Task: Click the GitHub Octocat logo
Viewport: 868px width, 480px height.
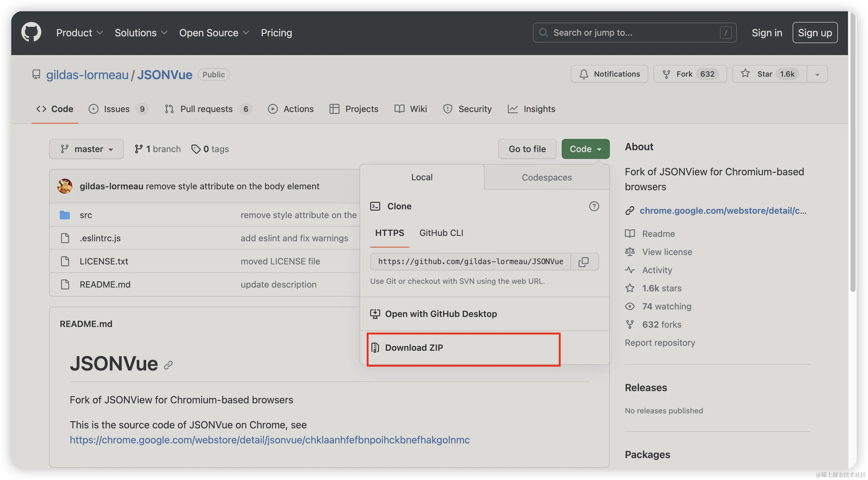Action: (x=31, y=32)
